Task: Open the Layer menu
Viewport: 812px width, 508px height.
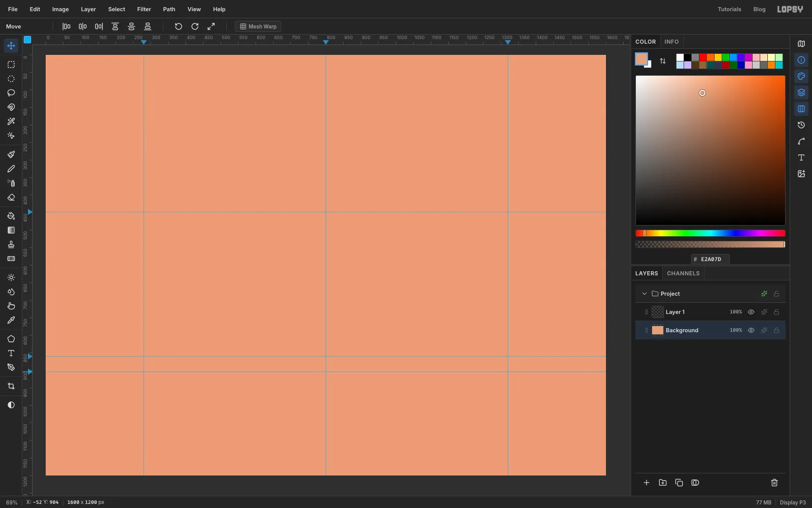Action: coord(88,9)
